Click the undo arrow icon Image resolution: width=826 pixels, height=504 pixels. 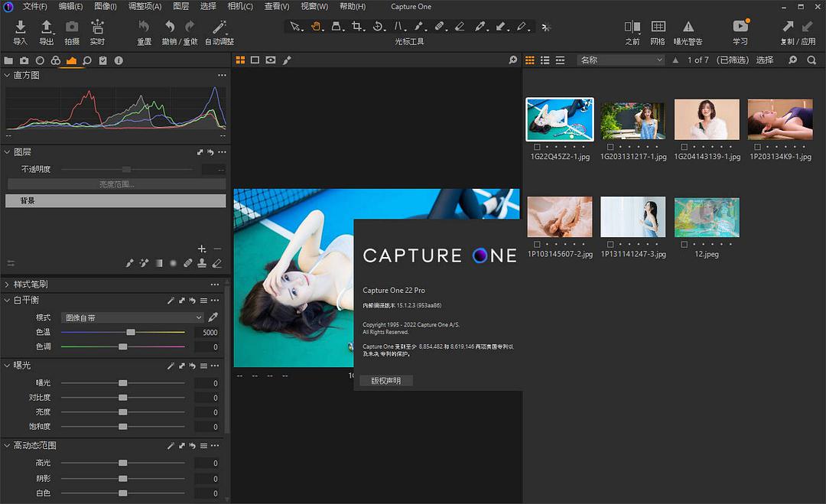[x=170, y=26]
